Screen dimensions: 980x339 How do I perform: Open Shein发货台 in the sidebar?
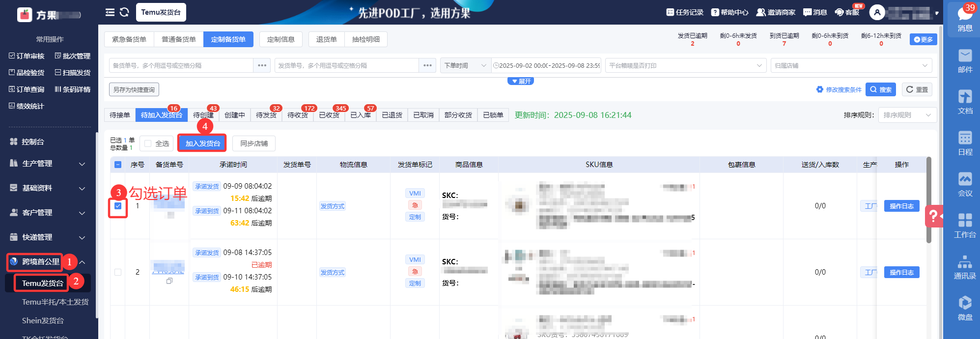[43, 320]
